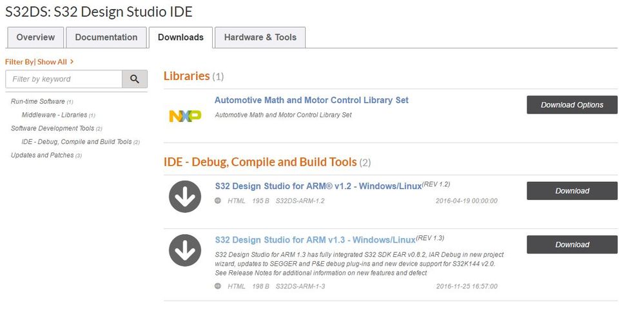Click globe icon beside the 195 B file
This screenshot has height=309, width=644.
click(218, 201)
